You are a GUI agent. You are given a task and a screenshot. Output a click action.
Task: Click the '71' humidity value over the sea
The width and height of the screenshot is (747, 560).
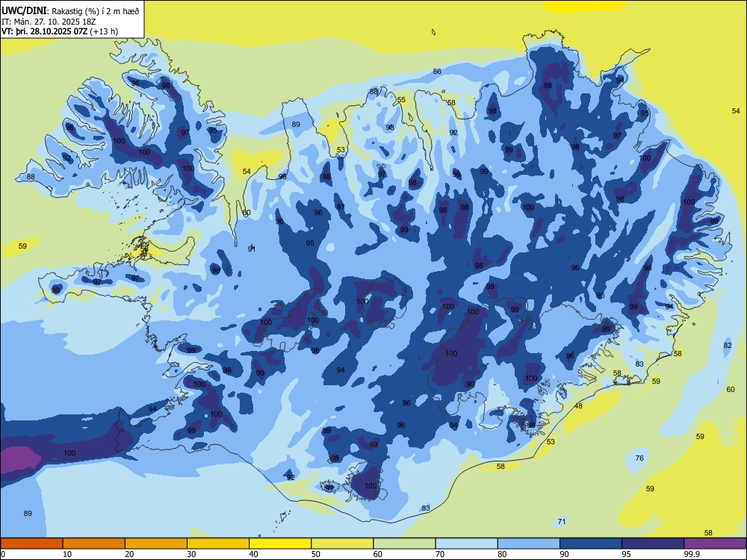[562, 521]
